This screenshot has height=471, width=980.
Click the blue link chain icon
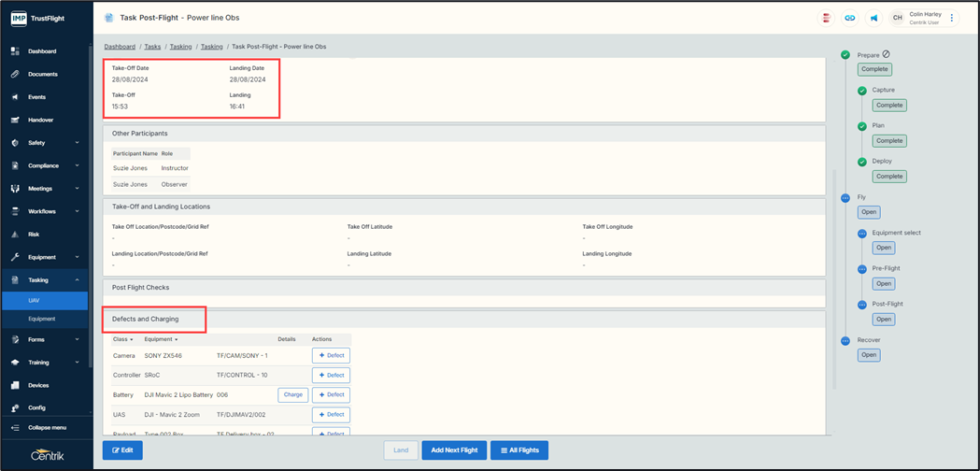(x=849, y=18)
